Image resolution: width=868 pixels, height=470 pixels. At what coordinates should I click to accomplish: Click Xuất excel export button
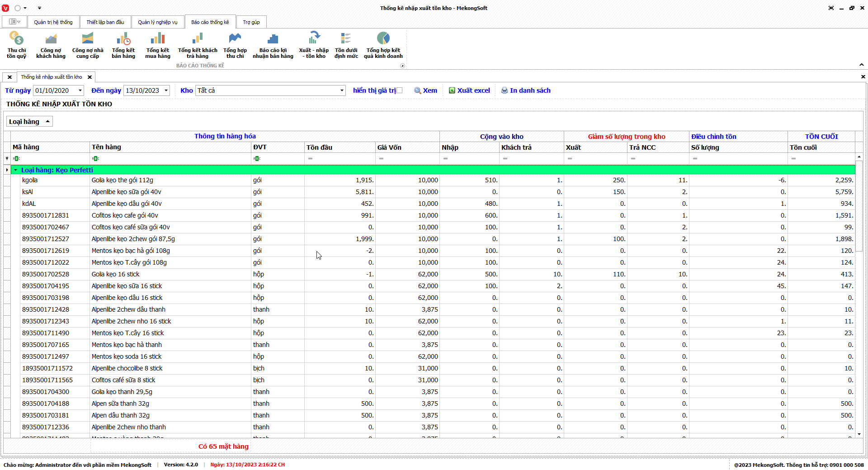click(x=469, y=90)
